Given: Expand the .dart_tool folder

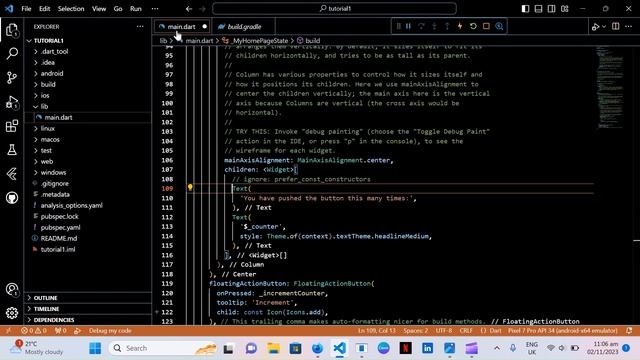Looking at the screenshot, I should point(54,51).
